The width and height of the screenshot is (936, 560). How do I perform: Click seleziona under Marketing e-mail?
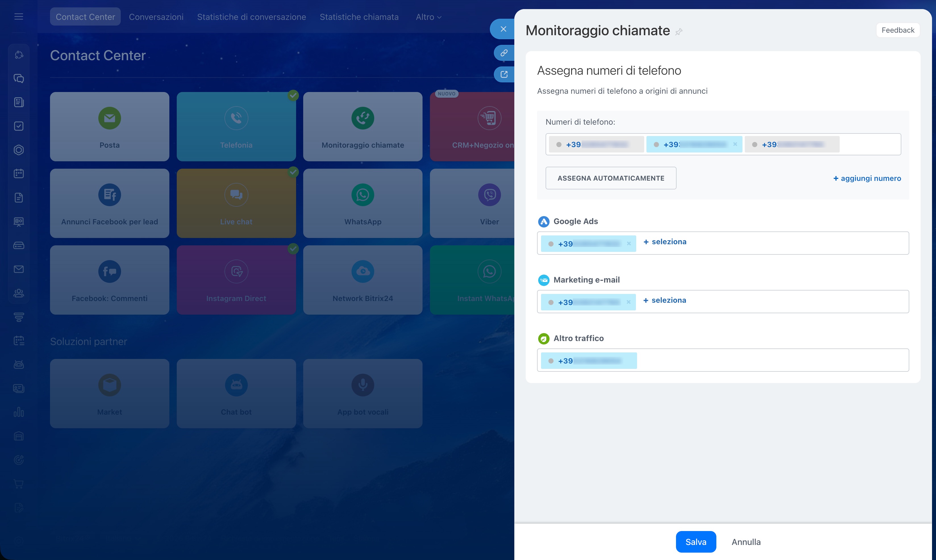tap(665, 300)
